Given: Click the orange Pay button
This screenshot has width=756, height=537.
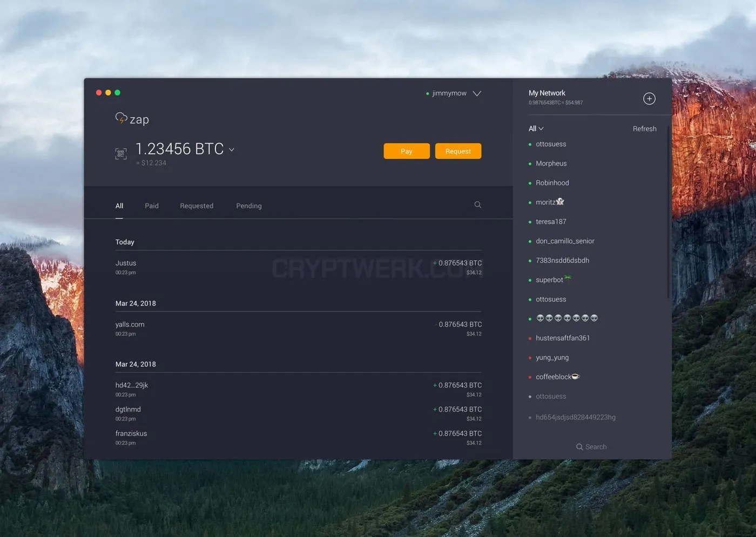Looking at the screenshot, I should pyautogui.click(x=407, y=151).
